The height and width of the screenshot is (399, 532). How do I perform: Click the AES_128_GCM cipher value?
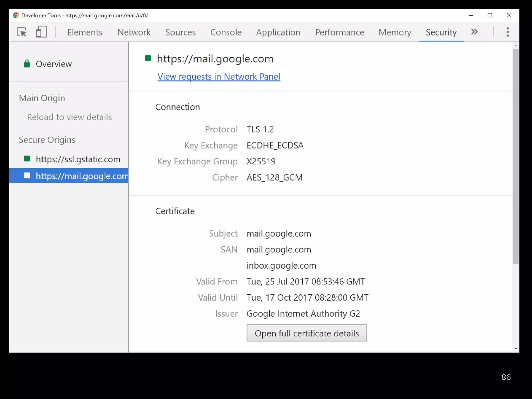(274, 177)
